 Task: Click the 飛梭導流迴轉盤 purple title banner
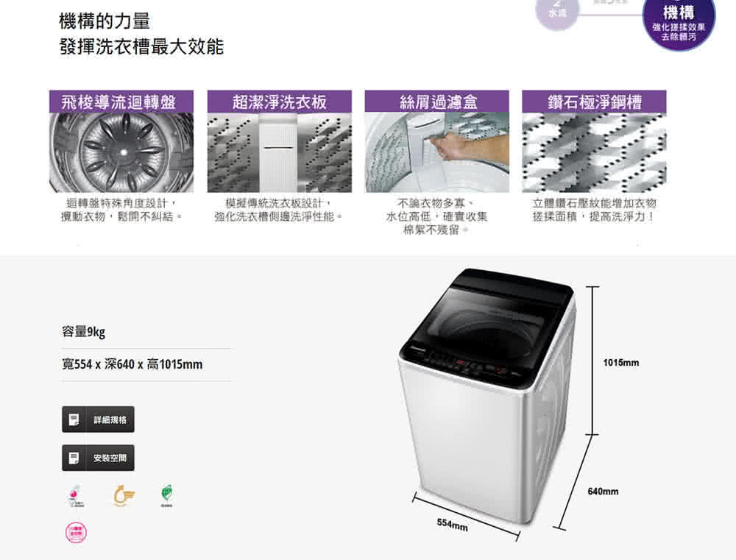121,102
